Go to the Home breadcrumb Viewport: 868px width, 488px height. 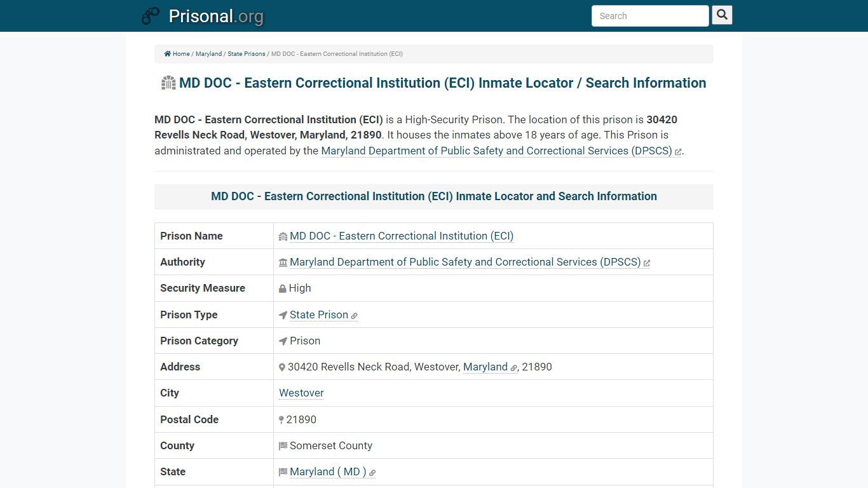(x=181, y=54)
